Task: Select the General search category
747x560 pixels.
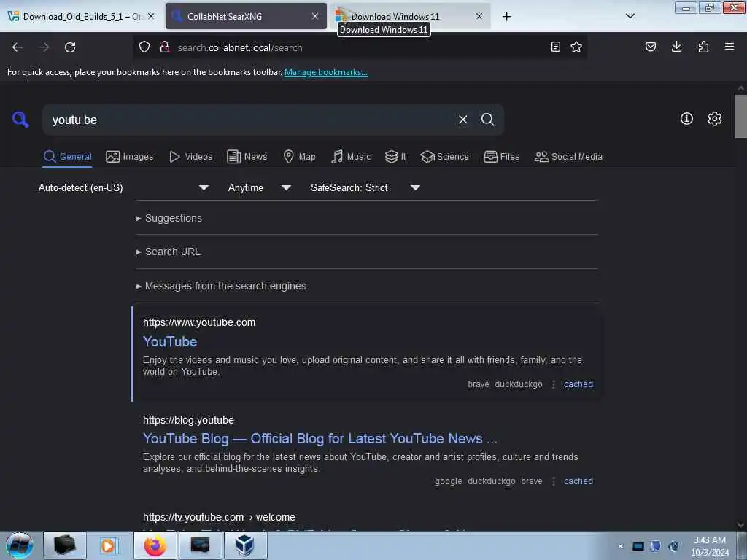Action: click(x=67, y=157)
